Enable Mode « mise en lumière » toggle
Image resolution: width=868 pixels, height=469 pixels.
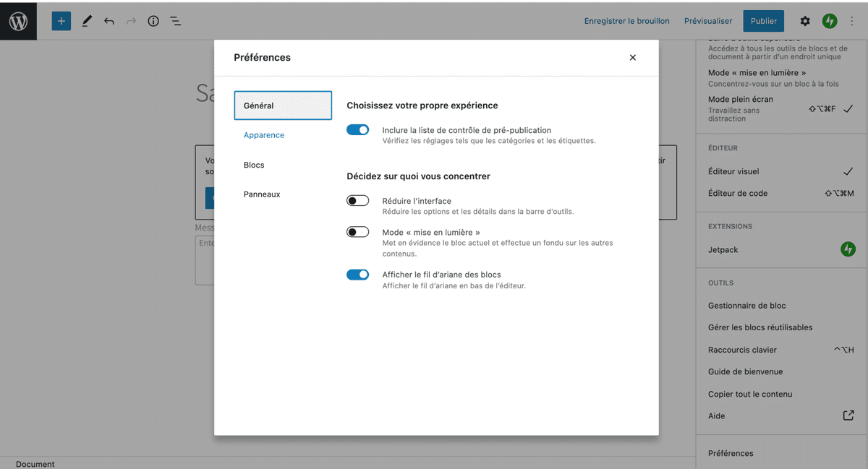point(357,232)
